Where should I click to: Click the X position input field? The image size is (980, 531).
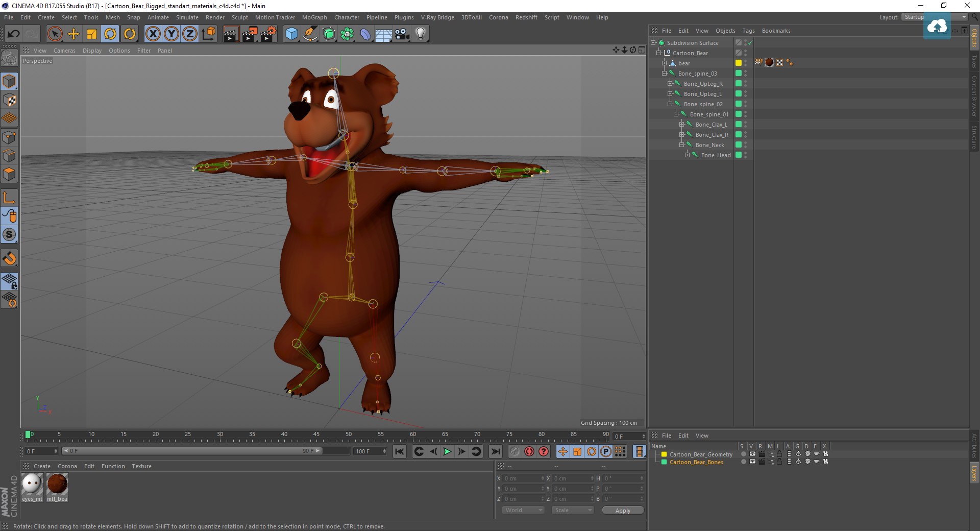[524, 478]
